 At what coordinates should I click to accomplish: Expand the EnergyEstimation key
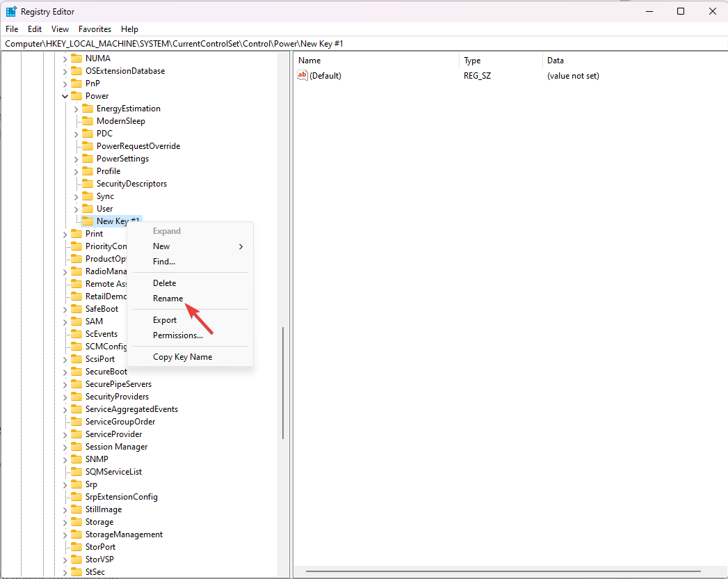pyautogui.click(x=76, y=109)
